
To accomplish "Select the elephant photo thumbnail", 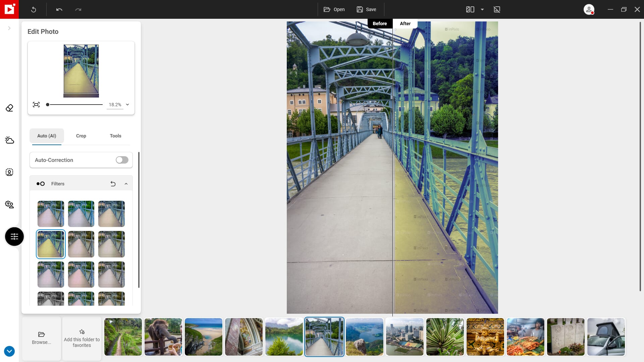I will pyautogui.click(x=163, y=337).
